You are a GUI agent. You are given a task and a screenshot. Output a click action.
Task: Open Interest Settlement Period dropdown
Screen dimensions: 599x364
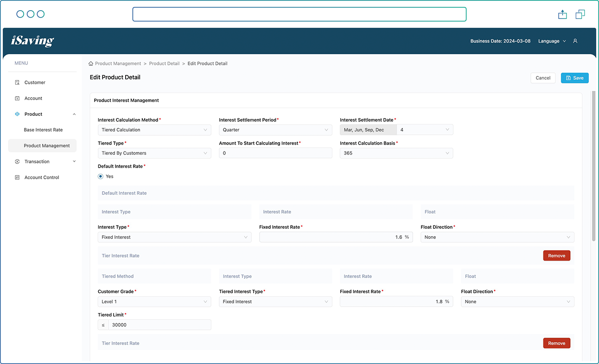275,130
